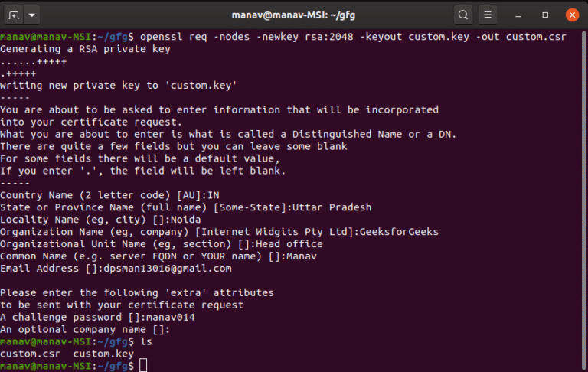
Task: Close the terminal with the red button
Action: pos(571,15)
